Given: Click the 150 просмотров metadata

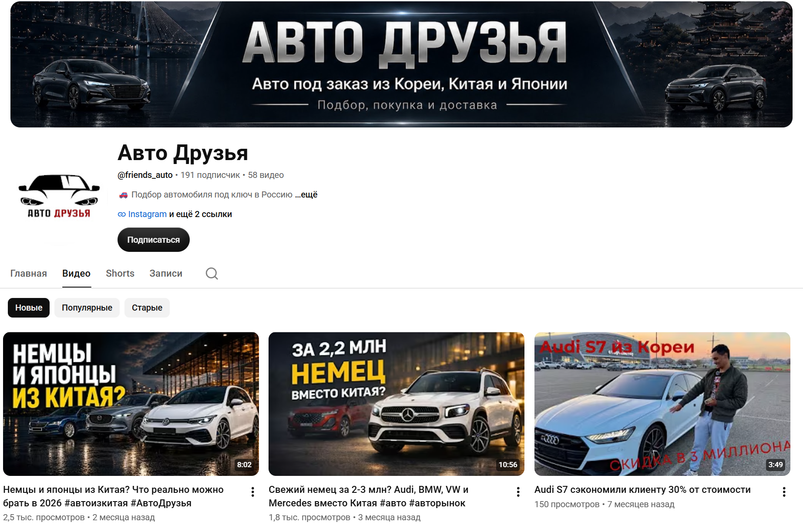Looking at the screenshot, I should tap(567, 504).
